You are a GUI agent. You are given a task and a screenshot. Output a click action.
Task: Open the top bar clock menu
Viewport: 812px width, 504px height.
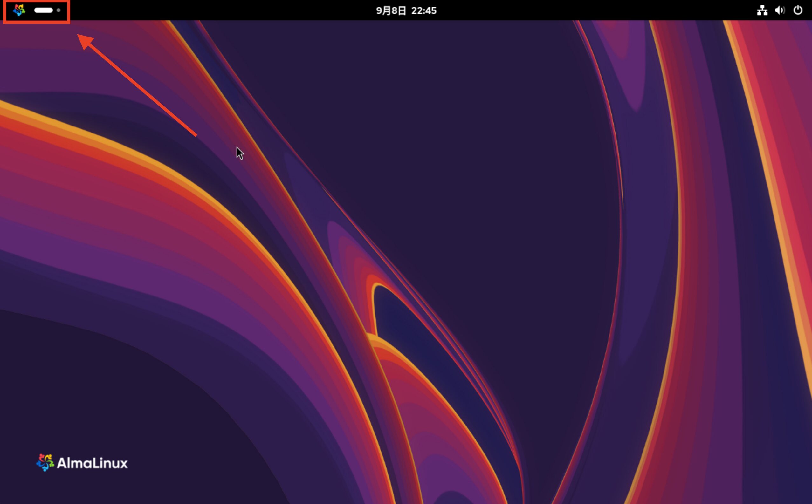(407, 10)
